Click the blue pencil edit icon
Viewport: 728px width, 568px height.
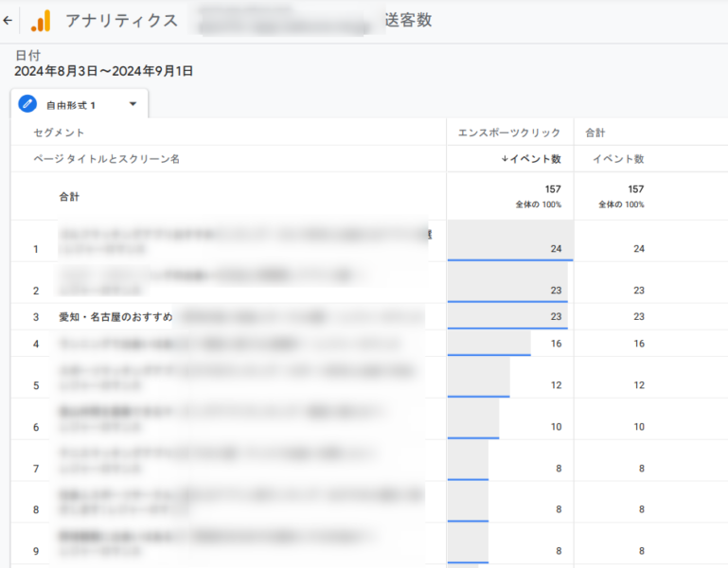tap(27, 103)
